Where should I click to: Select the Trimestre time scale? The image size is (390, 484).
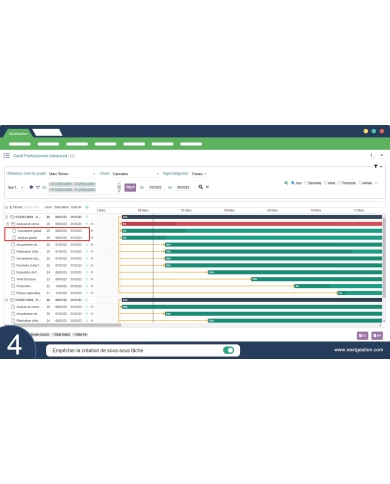[x=339, y=183]
